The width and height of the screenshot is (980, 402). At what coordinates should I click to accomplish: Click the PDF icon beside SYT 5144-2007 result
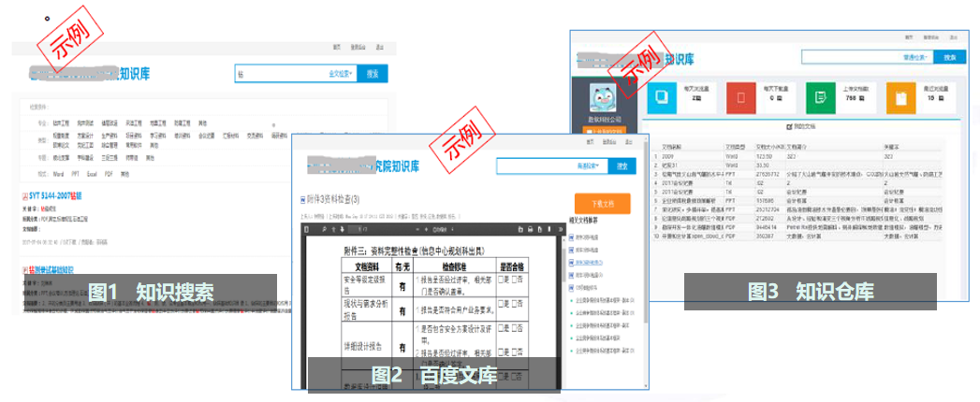(x=24, y=196)
